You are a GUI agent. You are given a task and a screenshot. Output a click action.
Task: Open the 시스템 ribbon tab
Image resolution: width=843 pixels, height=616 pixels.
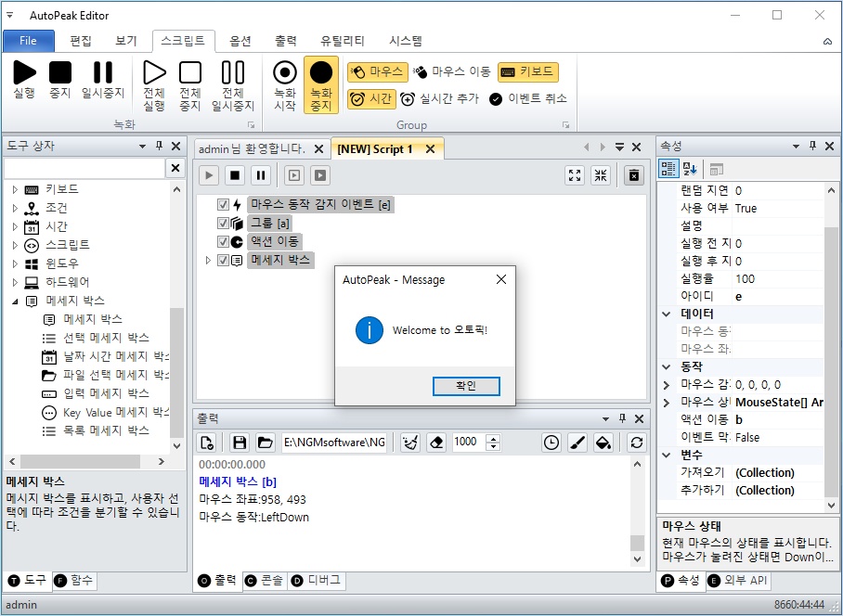pyautogui.click(x=406, y=41)
